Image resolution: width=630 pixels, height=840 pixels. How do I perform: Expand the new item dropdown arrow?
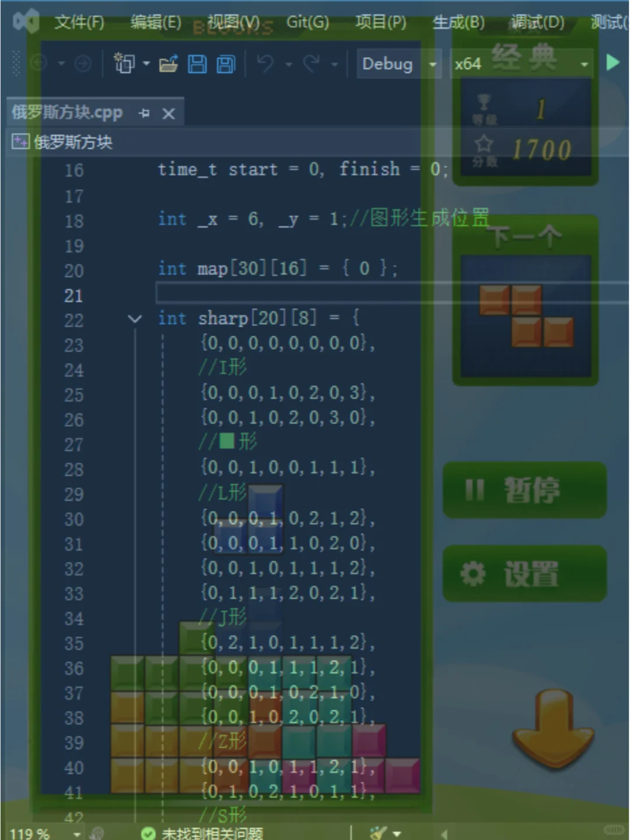click(146, 63)
